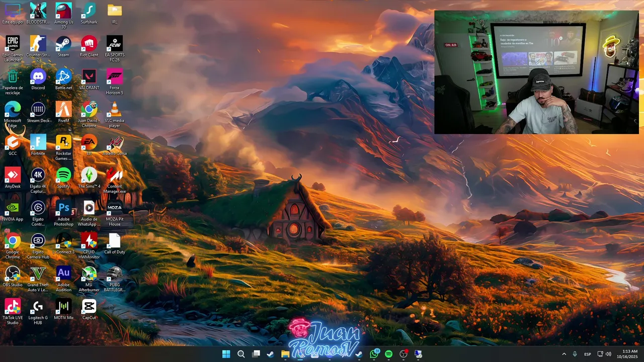Open the Riot Client shortcut
Image resolution: width=644 pixels, height=362 pixels.
89,46
